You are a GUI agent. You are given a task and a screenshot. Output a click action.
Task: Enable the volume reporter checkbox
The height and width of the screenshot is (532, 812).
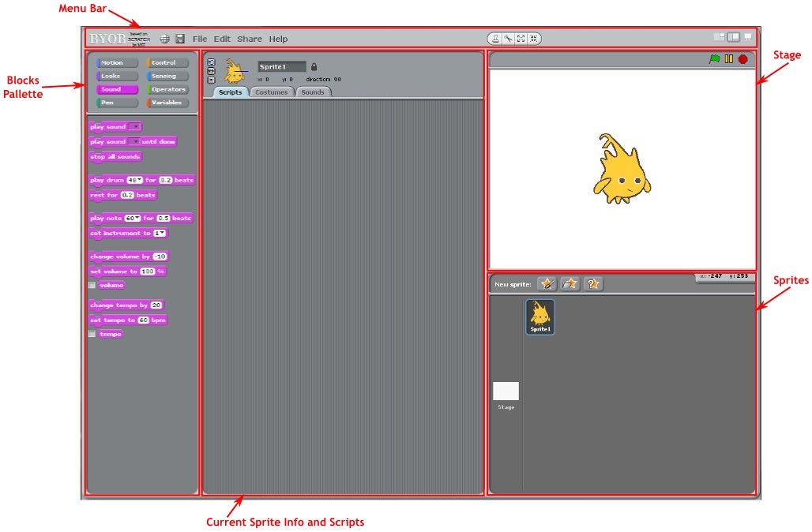[x=92, y=285]
